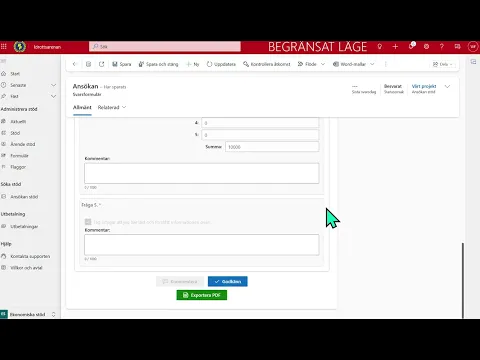480x360 pixels.
Task: Select the Allmänt tab
Action: [82, 107]
